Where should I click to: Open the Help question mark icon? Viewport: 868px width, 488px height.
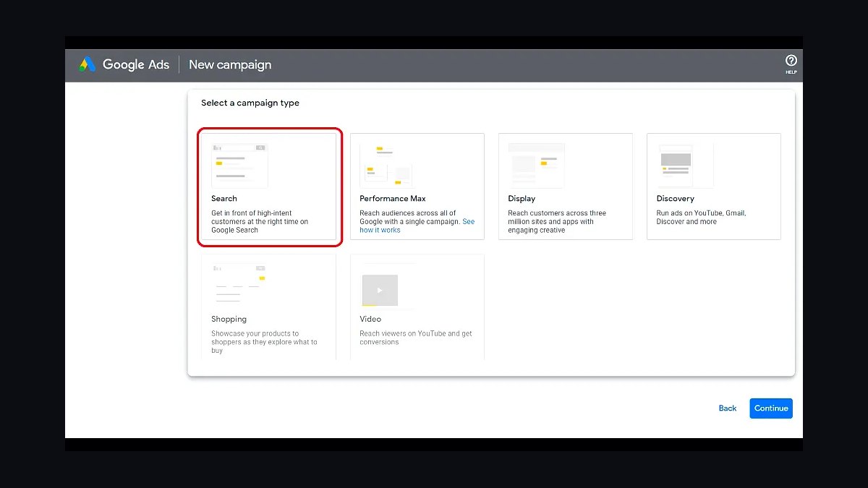tap(791, 61)
